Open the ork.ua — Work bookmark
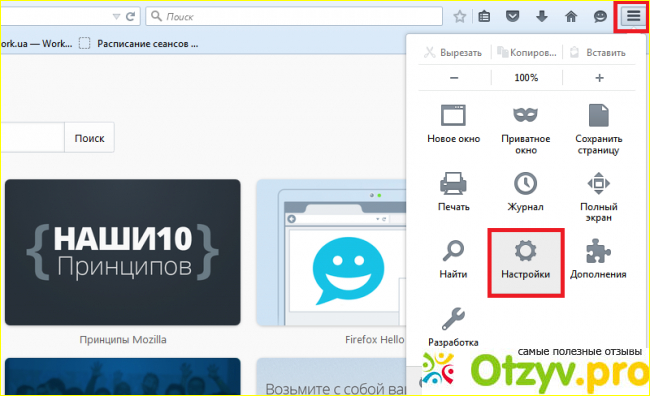650x396 pixels. (36, 44)
